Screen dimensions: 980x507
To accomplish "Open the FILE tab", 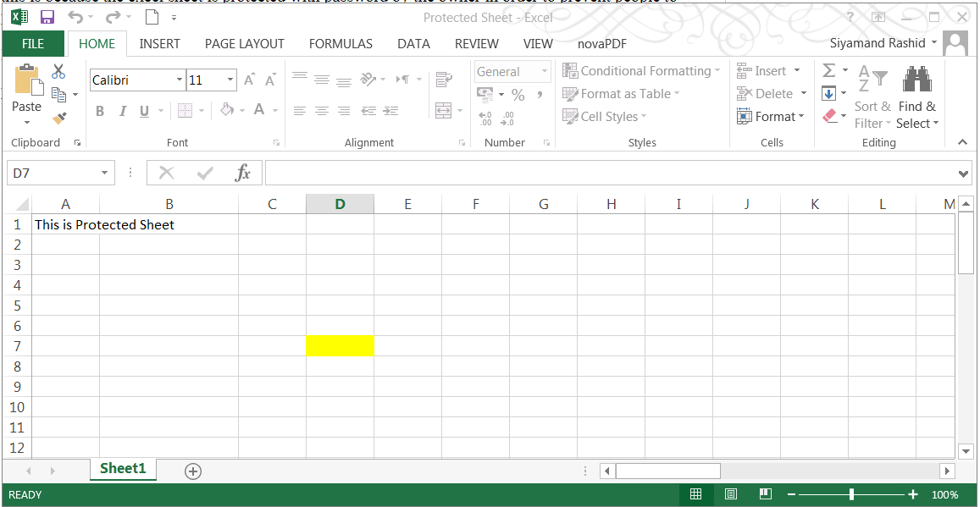I will click(x=33, y=44).
